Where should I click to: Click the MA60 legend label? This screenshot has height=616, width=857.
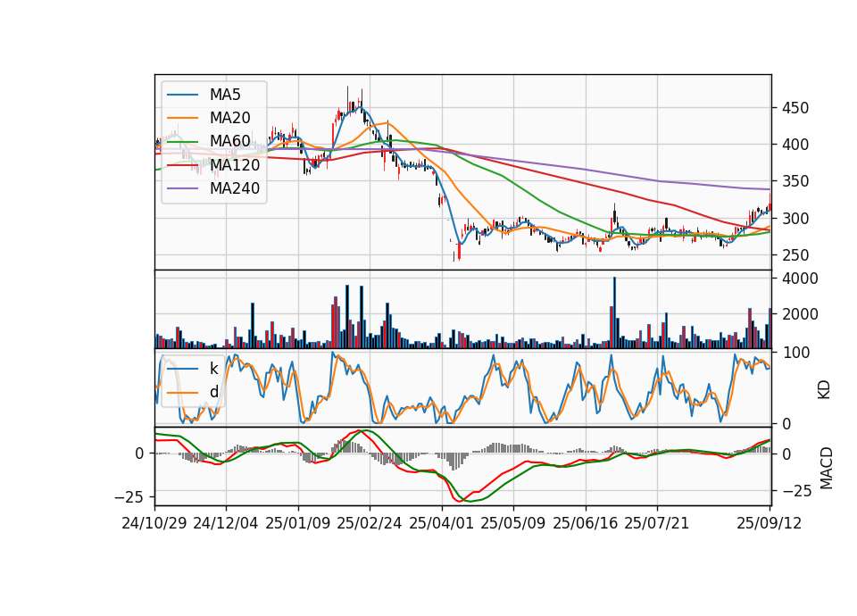tap(229, 141)
